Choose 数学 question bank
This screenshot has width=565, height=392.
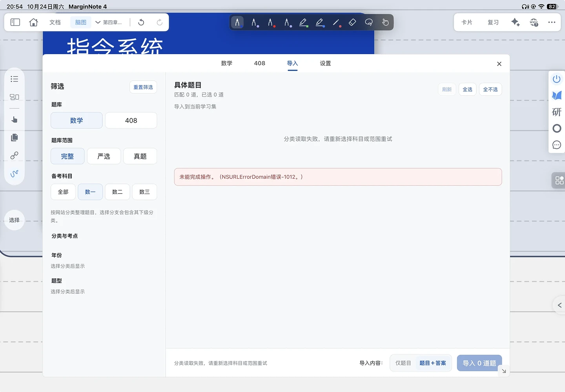77,120
